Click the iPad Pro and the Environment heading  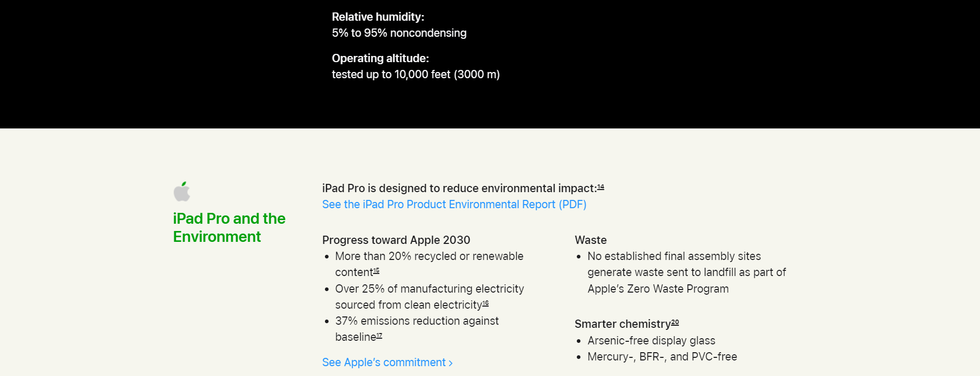(x=229, y=227)
